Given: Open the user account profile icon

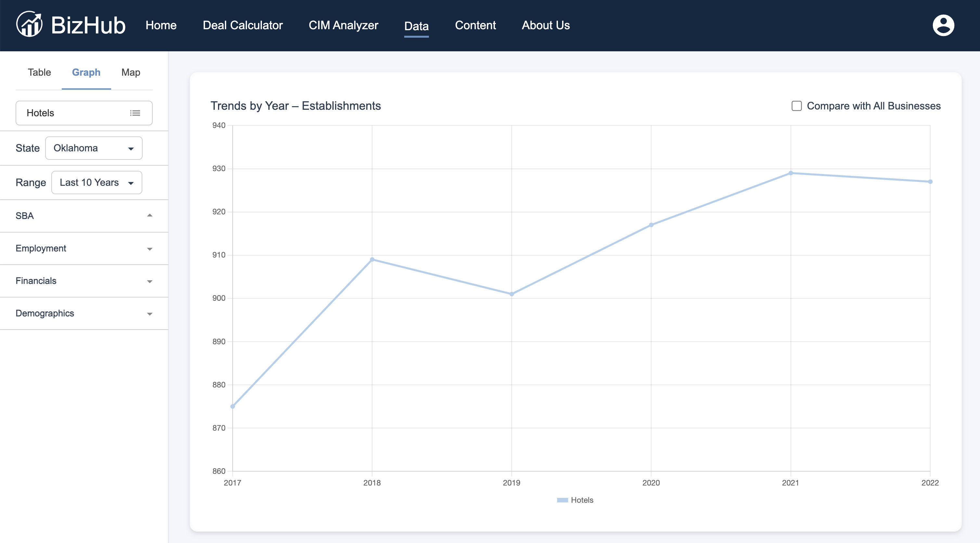Looking at the screenshot, I should (x=943, y=25).
